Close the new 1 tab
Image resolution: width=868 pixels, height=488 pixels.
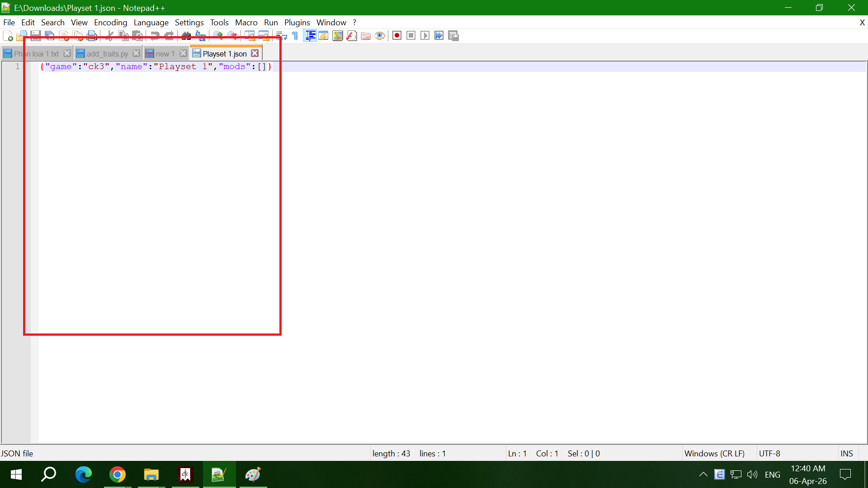(x=183, y=53)
